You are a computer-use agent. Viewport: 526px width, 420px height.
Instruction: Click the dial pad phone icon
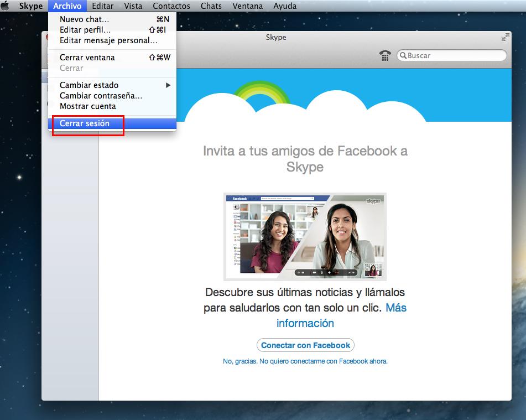385,55
